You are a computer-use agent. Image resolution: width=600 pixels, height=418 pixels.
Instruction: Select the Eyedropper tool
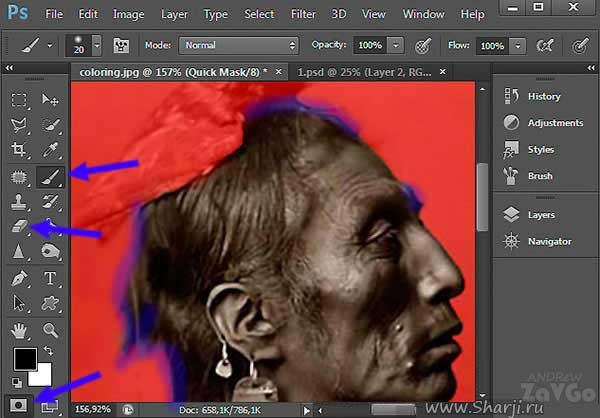[49, 151]
